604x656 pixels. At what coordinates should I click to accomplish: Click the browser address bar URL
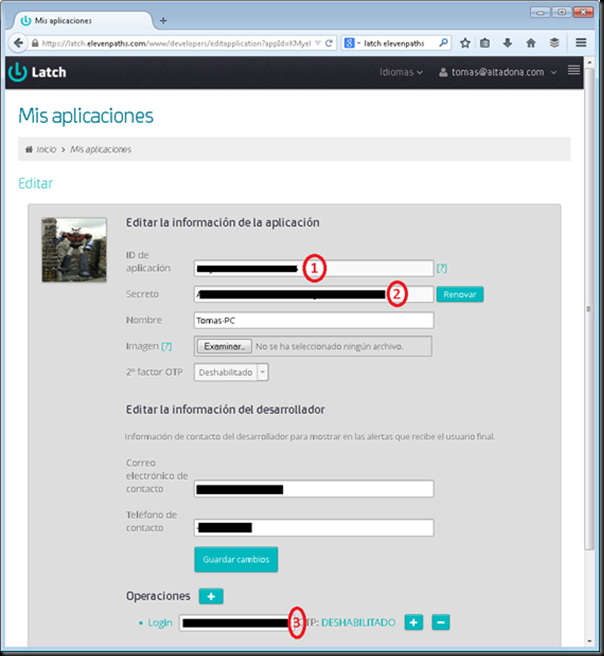click(176, 43)
